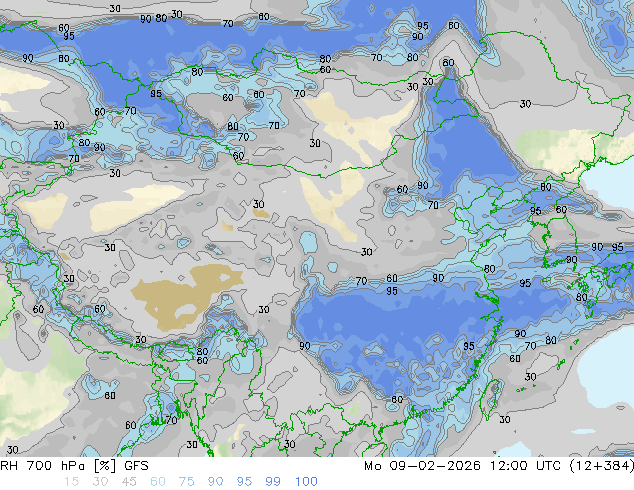This screenshot has width=634, height=490.
Task: Click the legend's 95 value beside 99
Action: point(244,482)
